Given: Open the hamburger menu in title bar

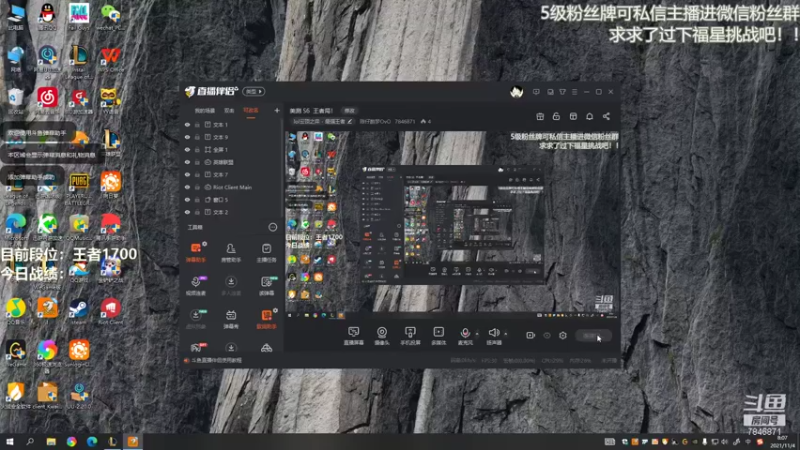Looking at the screenshot, I should tap(574, 92).
